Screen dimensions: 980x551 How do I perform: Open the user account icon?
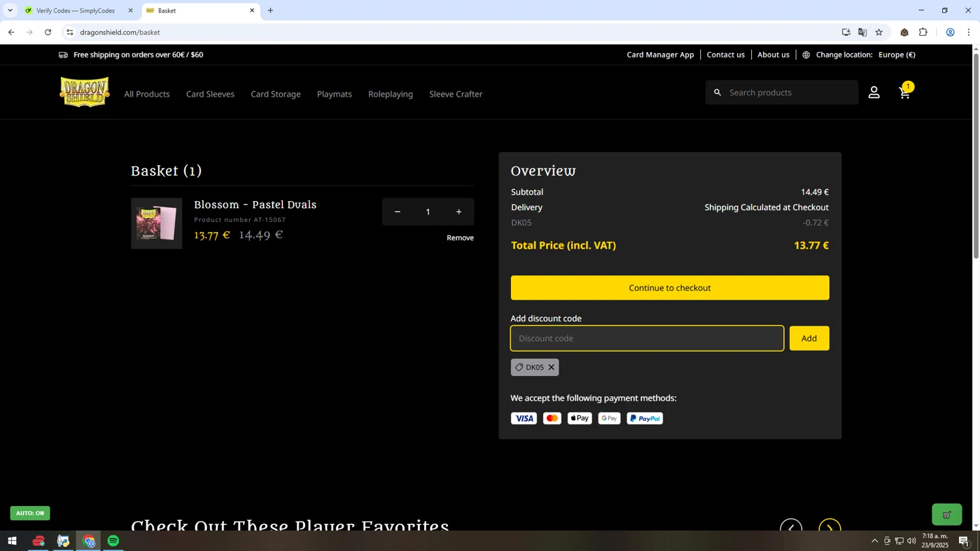[874, 93]
